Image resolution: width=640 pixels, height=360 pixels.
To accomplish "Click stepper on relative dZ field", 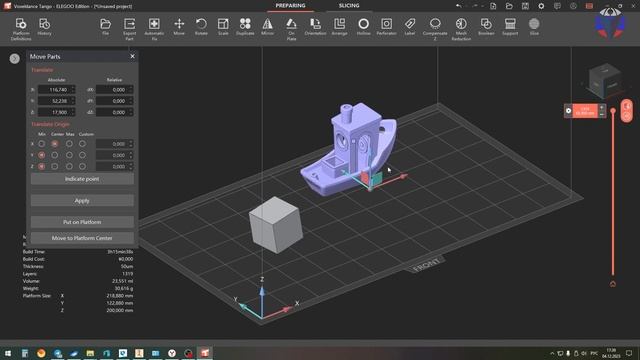I will (x=131, y=112).
